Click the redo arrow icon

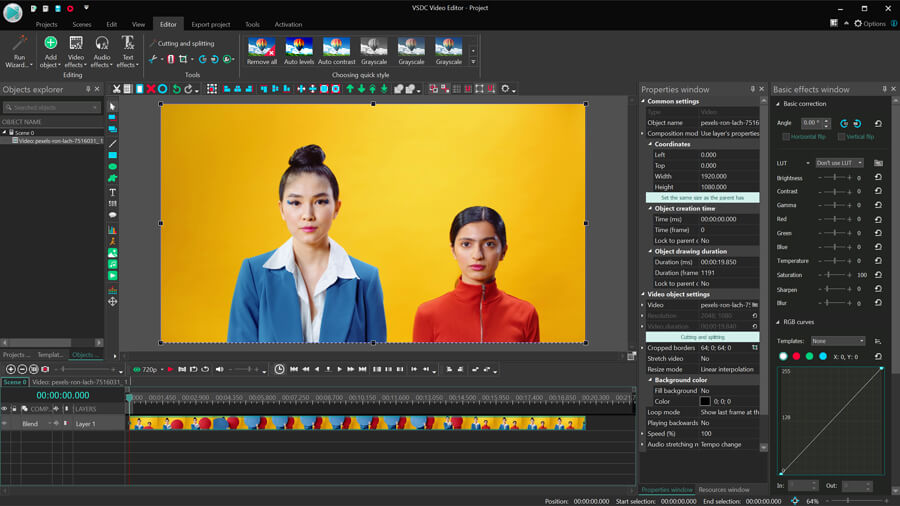(x=188, y=89)
